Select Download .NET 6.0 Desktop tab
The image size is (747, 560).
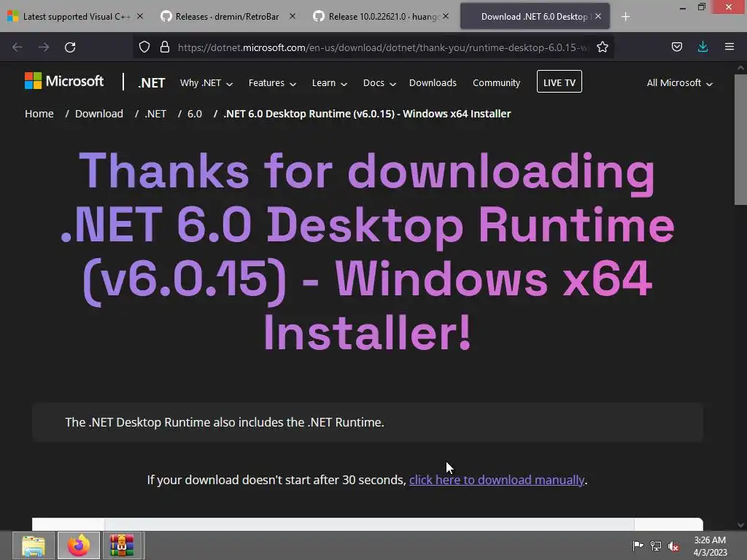(535, 17)
